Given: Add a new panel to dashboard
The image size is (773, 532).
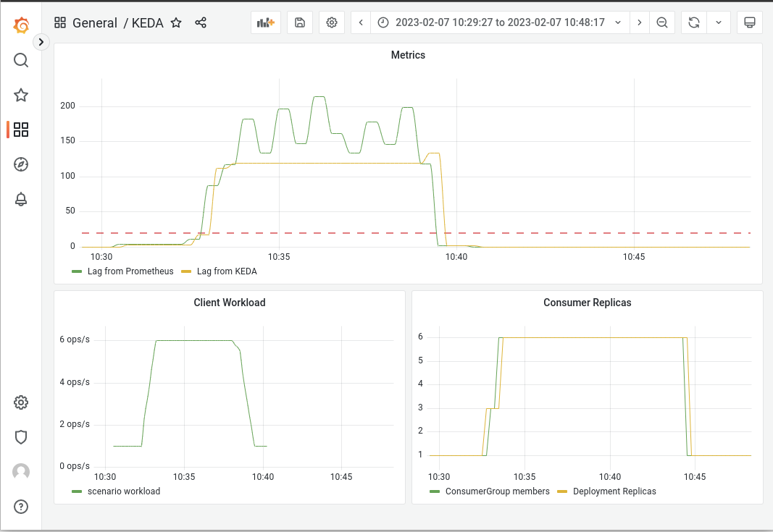Looking at the screenshot, I should coord(266,22).
